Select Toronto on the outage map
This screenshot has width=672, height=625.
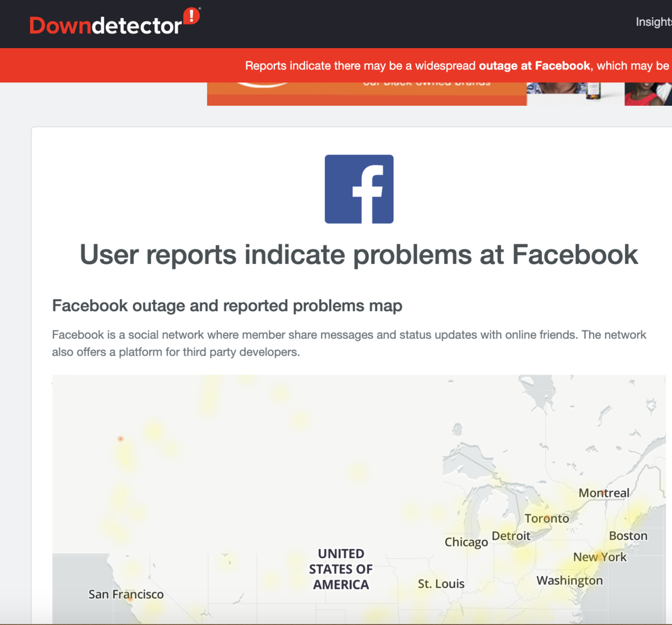click(x=547, y=519)
